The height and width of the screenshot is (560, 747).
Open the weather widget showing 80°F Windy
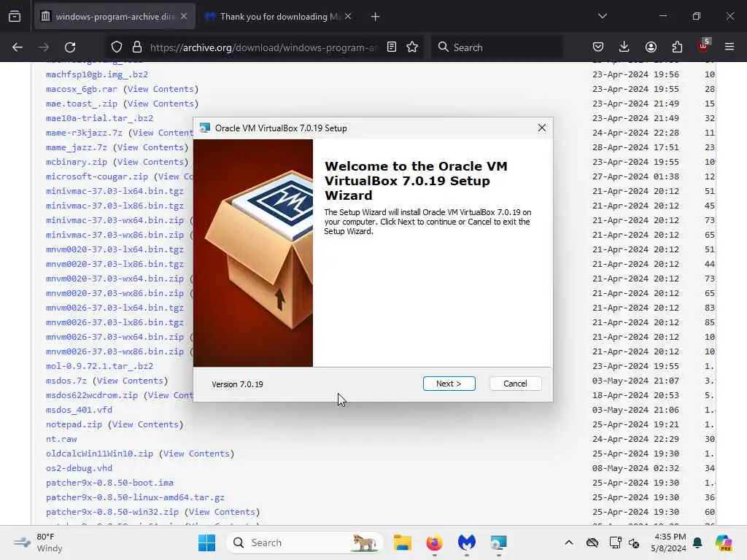pyautogui.click(x=38, y=542)
